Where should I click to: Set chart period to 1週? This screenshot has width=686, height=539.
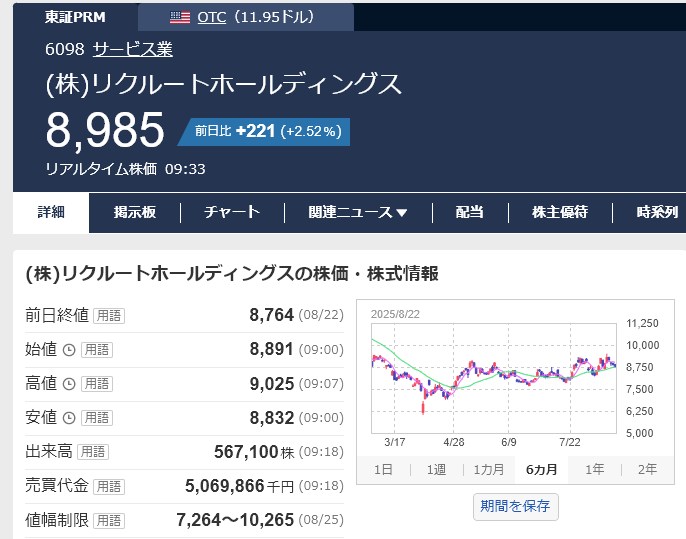pos(436,469)
